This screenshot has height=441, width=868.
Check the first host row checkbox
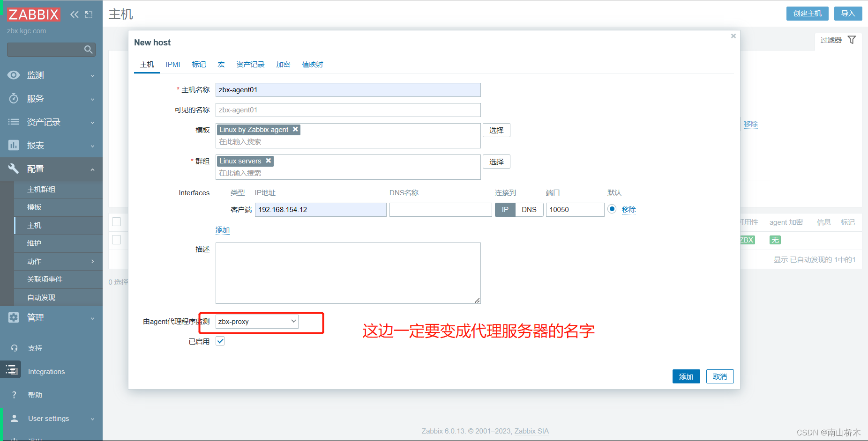pyautogui.click(x=117, y=240)
